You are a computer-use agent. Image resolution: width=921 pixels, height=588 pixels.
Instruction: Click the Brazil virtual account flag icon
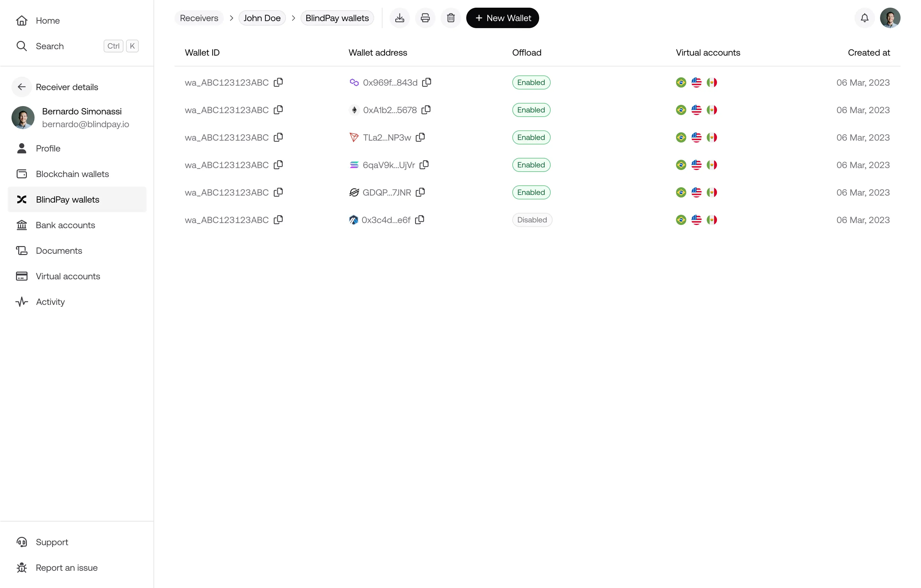pos(681,82)
